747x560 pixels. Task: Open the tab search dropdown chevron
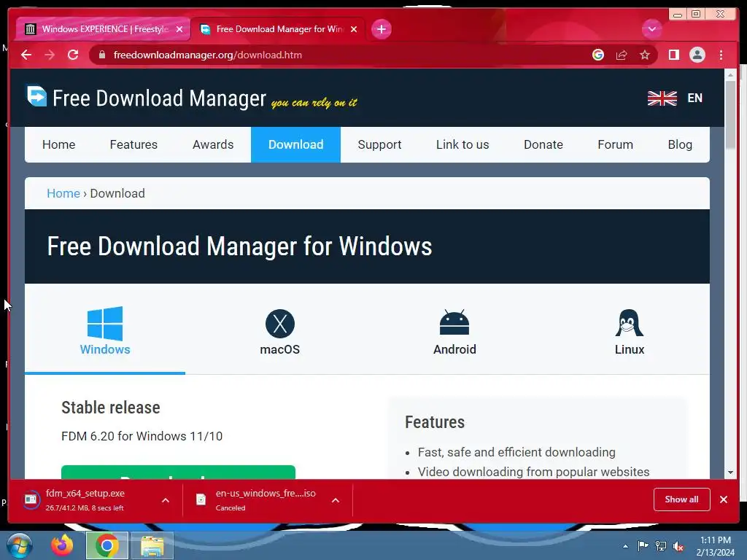point(651,29)
